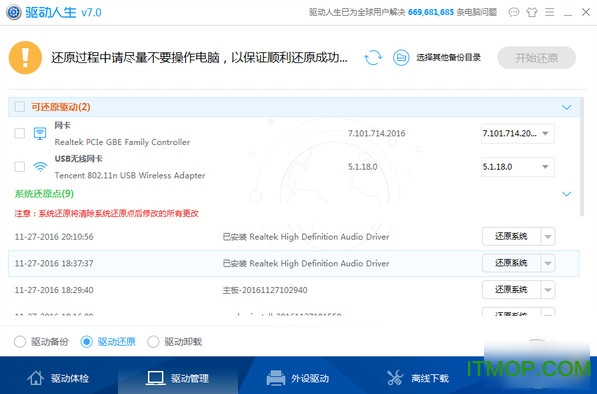Check the Realtek PCIe GBE Controller checkbox

pos(19,134)
